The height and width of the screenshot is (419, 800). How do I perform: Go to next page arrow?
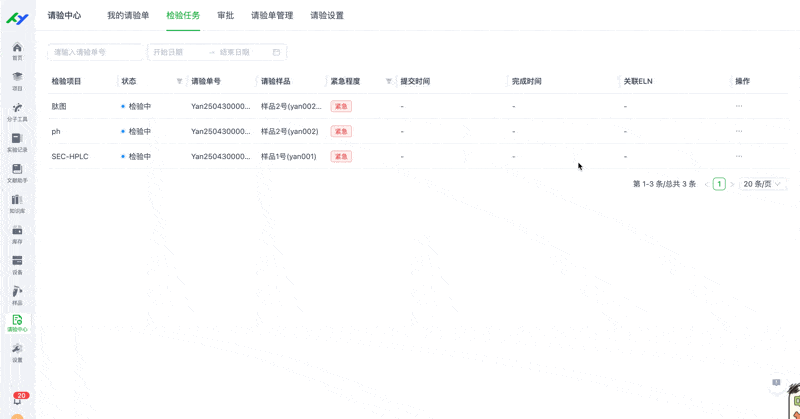coord(732,184)
